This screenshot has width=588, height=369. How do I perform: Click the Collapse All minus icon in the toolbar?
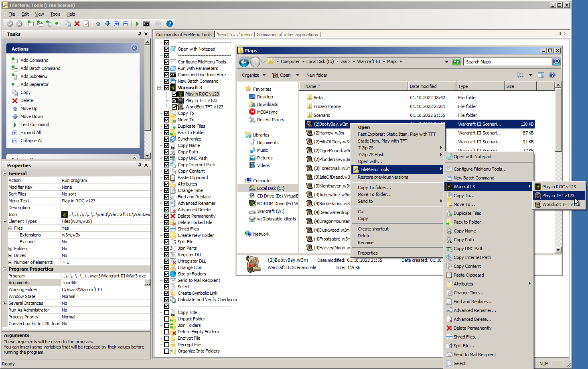(126, 24)
